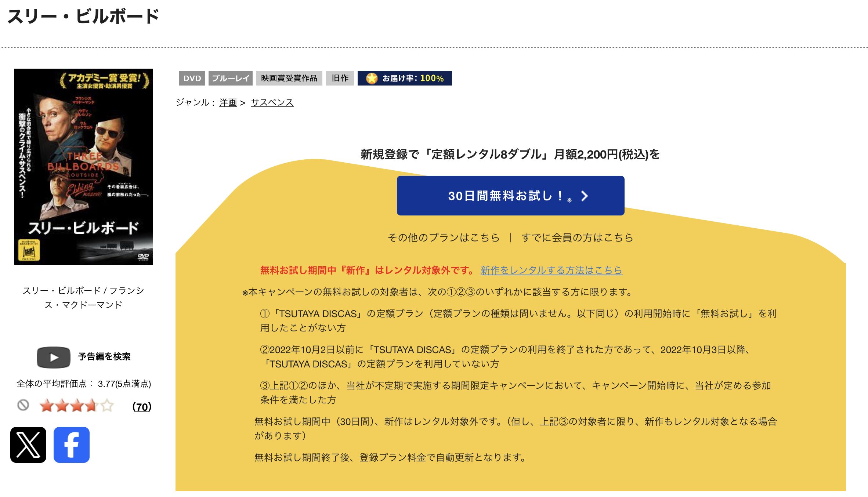Click the trailer search play icon

tap(54, 357)
